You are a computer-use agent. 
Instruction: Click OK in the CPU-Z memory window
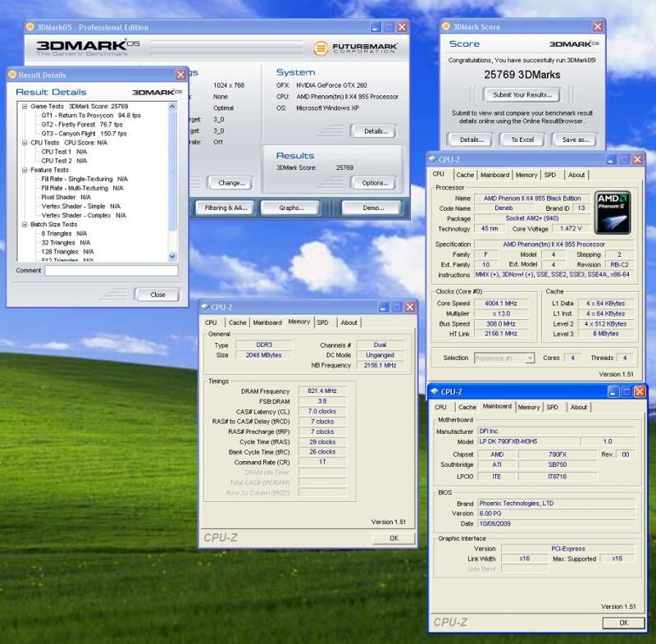pos(394,538)
